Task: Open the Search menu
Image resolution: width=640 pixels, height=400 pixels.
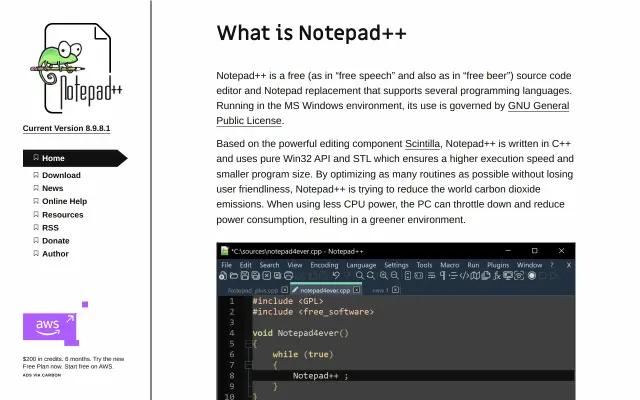Action: [x=269, y=265]
